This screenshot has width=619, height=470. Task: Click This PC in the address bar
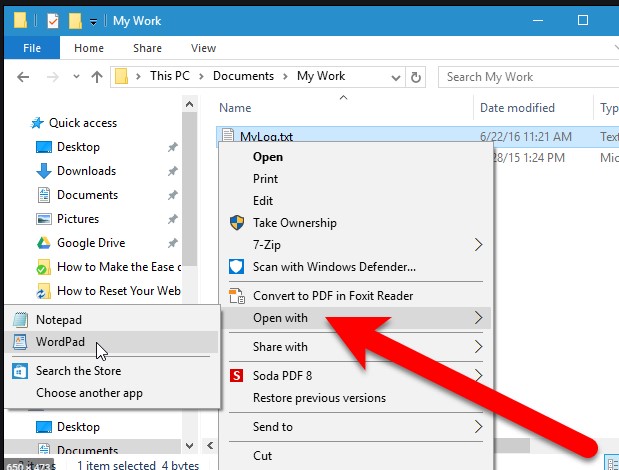click(170, 76)
